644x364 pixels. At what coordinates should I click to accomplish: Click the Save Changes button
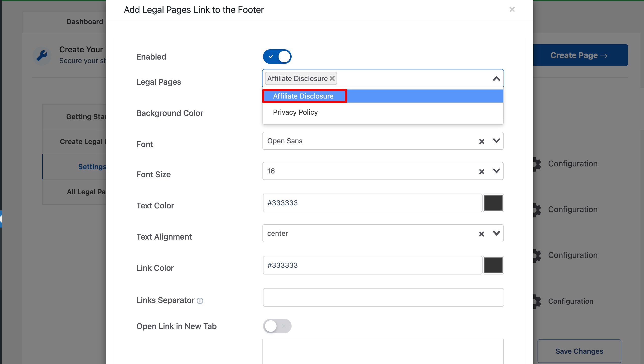(579, 351)
